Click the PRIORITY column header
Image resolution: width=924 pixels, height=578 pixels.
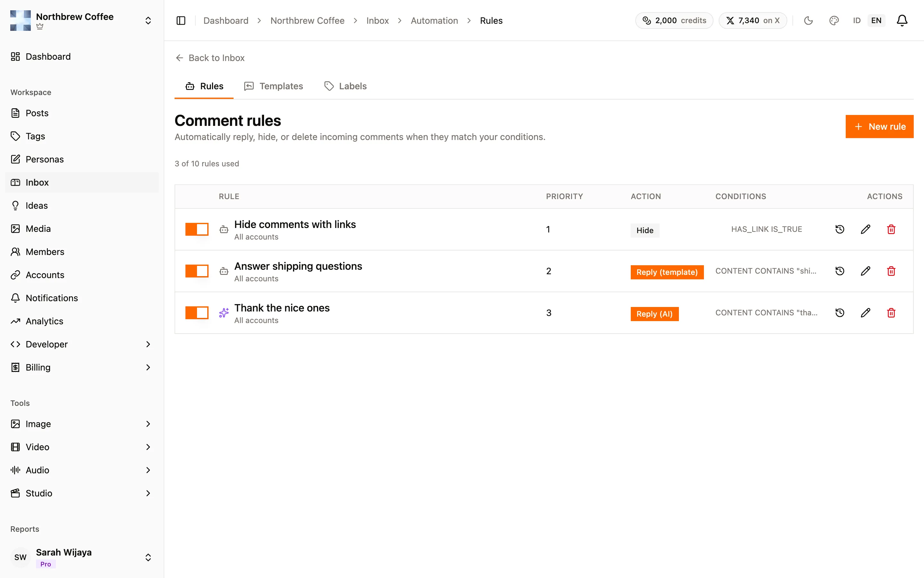564,197
